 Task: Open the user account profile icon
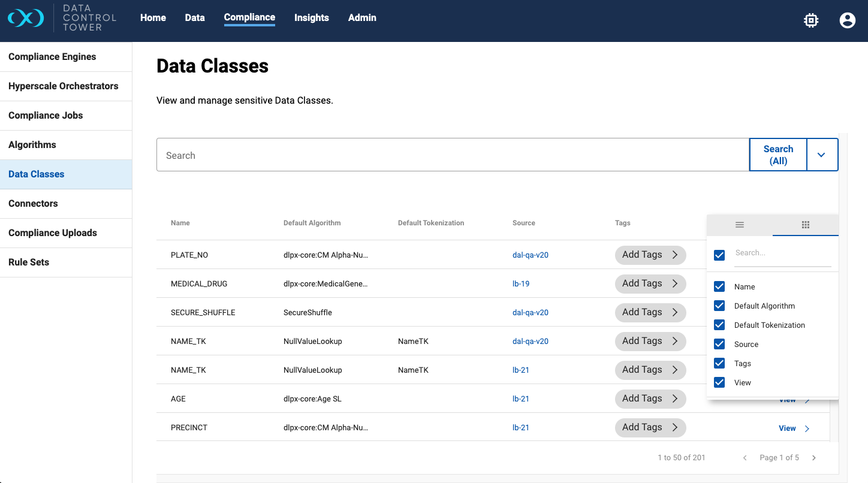[x=847, y=20]
